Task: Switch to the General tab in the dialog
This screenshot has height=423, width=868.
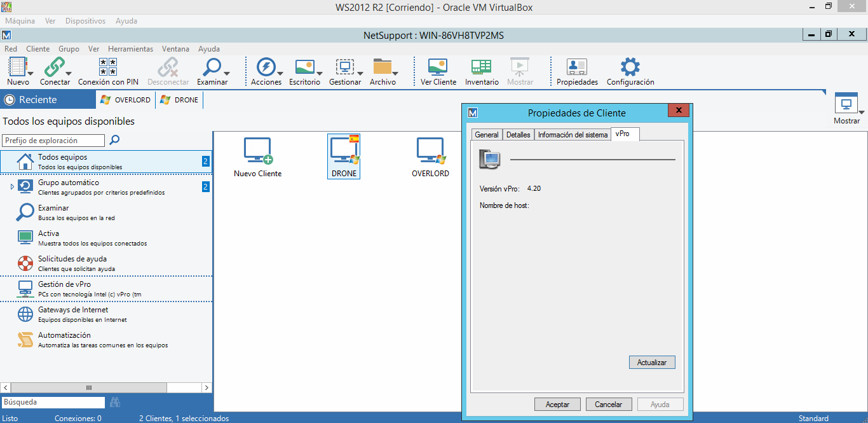Action: click(x=487, y=135)
